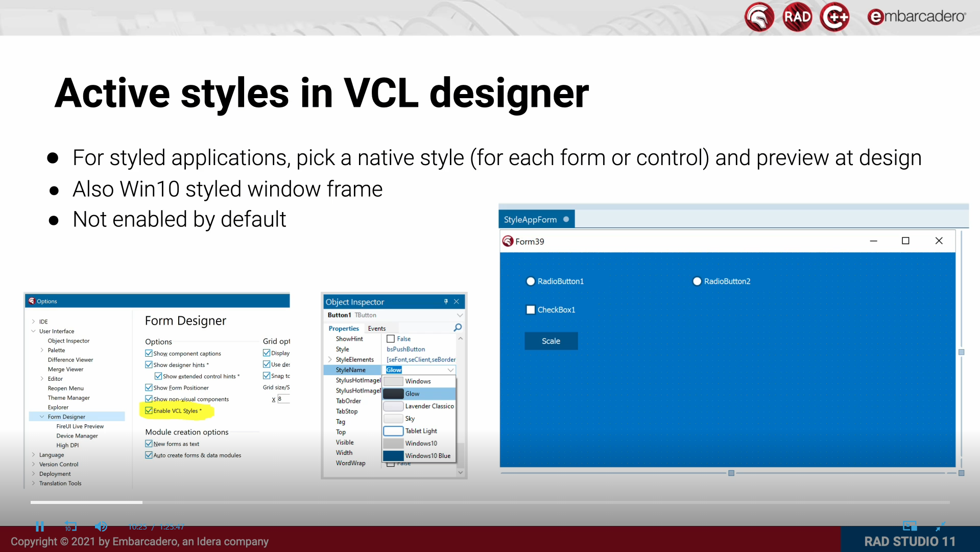980x552 pixels.
Task: Click the StyleAppForm tab modified dot
Action: 566,219
